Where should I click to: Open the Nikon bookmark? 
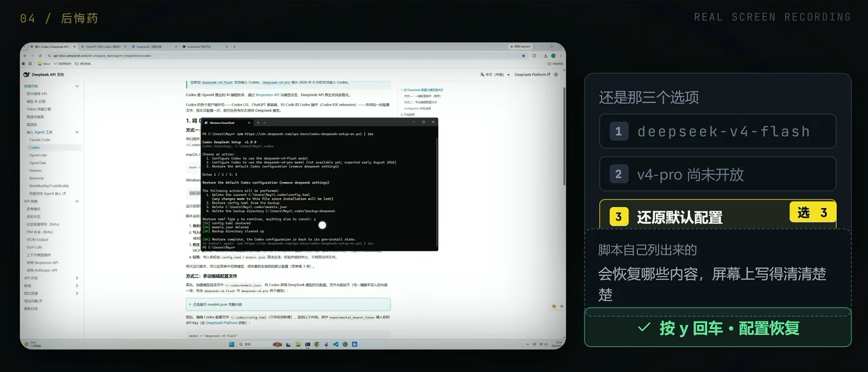click(44, 64)
